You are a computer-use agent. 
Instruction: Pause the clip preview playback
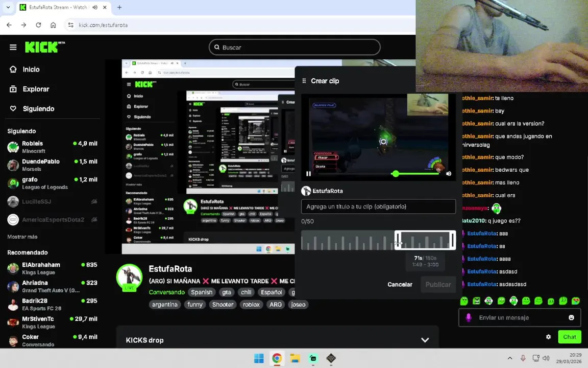[x=308, y=173]
